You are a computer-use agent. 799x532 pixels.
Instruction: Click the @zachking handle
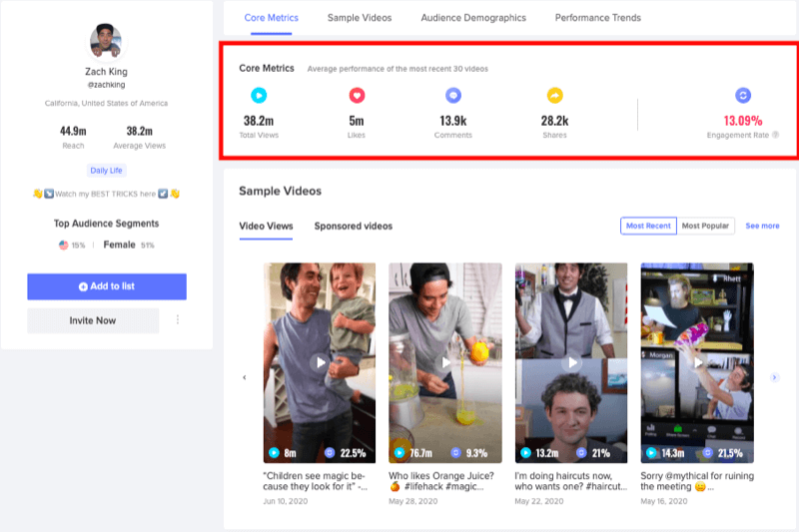[106, 85]
